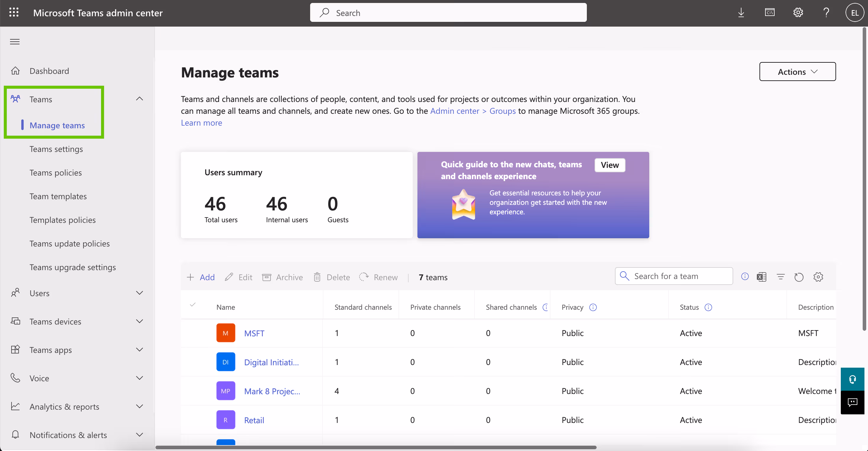Click the refresh icon above teams table

click(799, 277)
